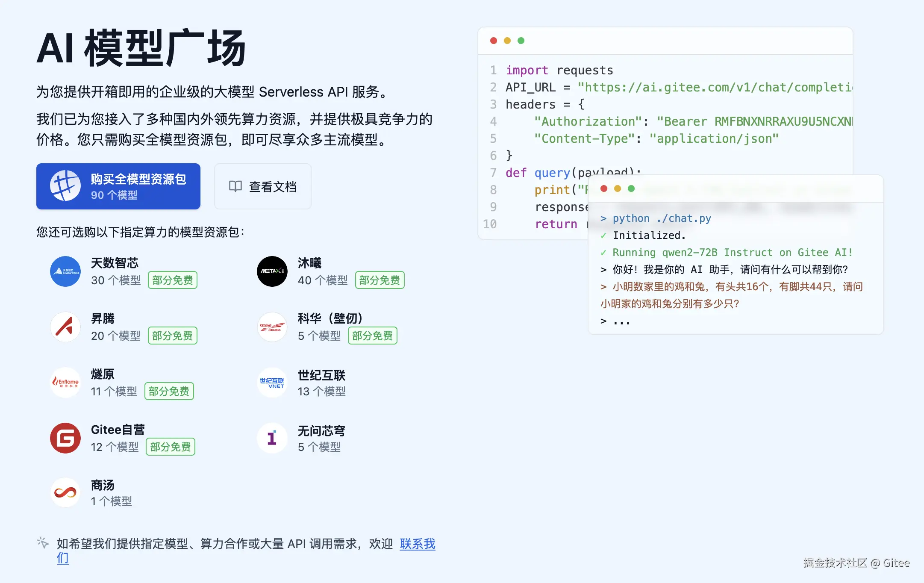Screen dimensions: 924x583
Task: Click the 商汤 infinity logo icon
Action: point(65,493)
